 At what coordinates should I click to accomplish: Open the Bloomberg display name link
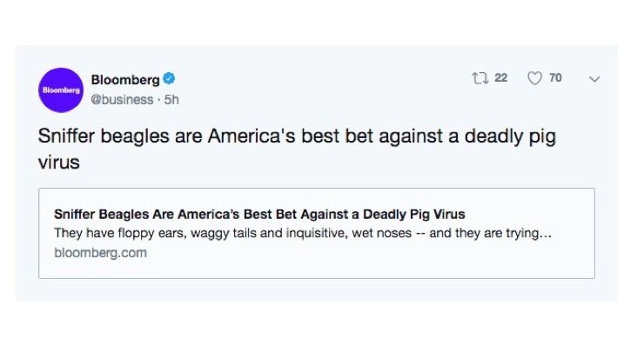click(125, 80)
